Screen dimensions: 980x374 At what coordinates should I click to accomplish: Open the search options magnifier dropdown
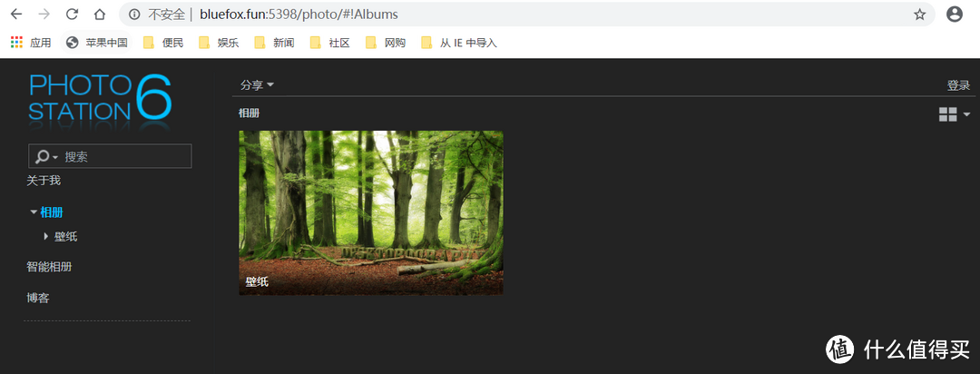point(46,156)
